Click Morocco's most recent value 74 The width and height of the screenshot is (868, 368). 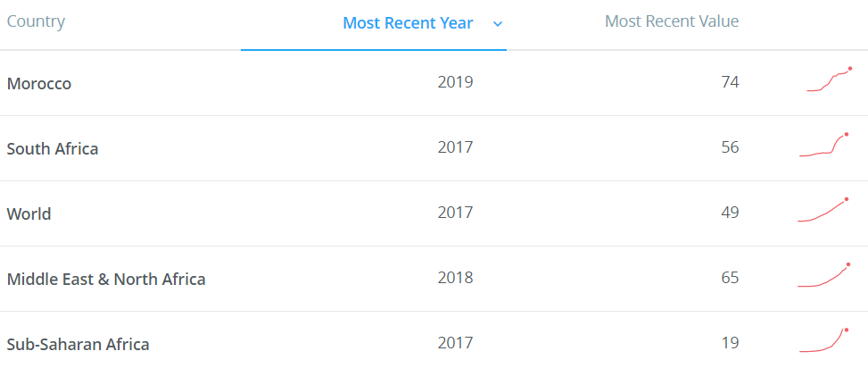pyautogui.click(x=730, y=82)
